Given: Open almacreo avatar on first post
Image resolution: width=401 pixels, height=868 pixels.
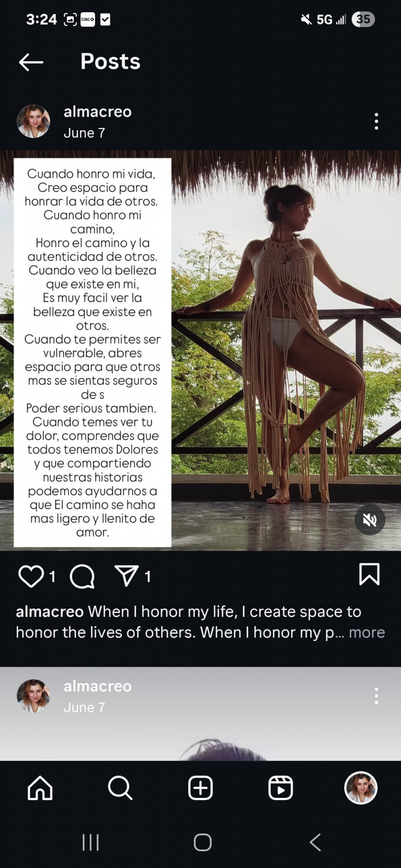Looking at the screenshot, I should pos(33,121).
